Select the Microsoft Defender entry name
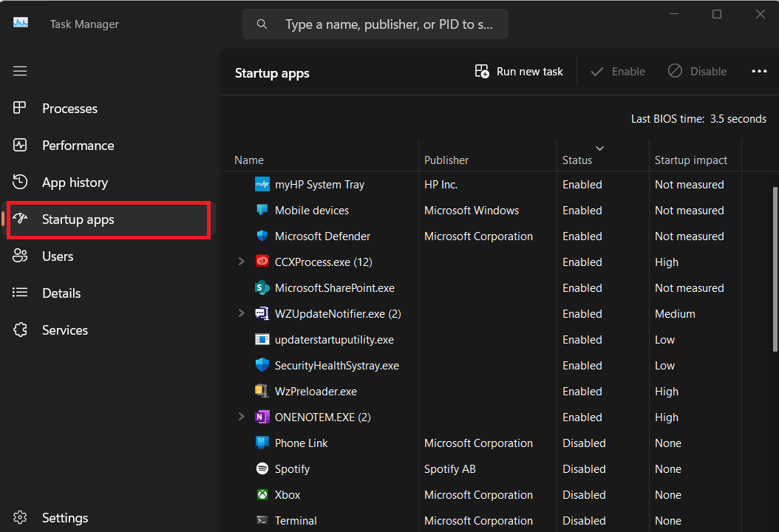Screen dimensions: 779x532 click(x=322, y=236)
